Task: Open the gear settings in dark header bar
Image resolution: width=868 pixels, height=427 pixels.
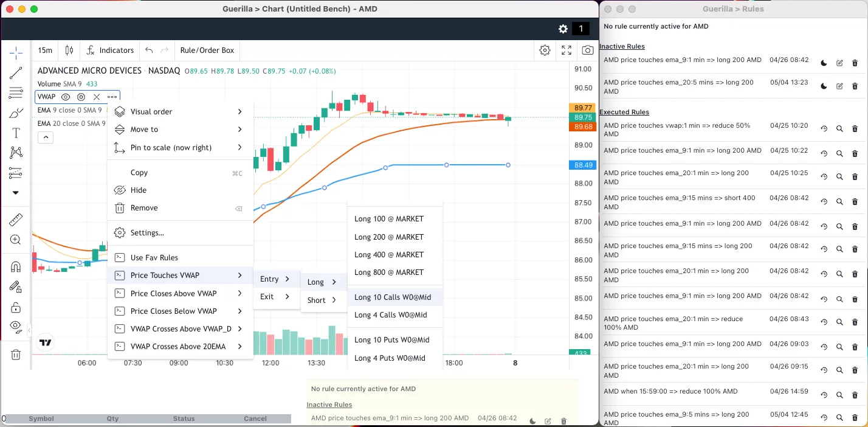Action: (563, 29)
